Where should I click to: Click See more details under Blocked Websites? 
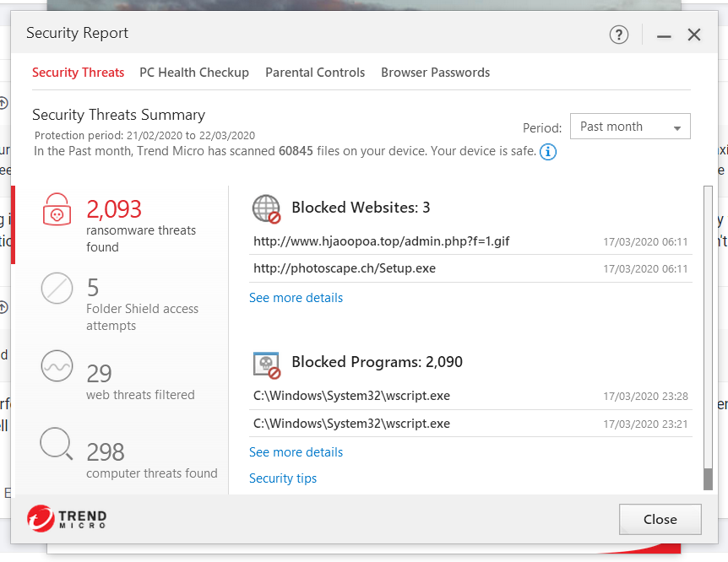point(296,298)
